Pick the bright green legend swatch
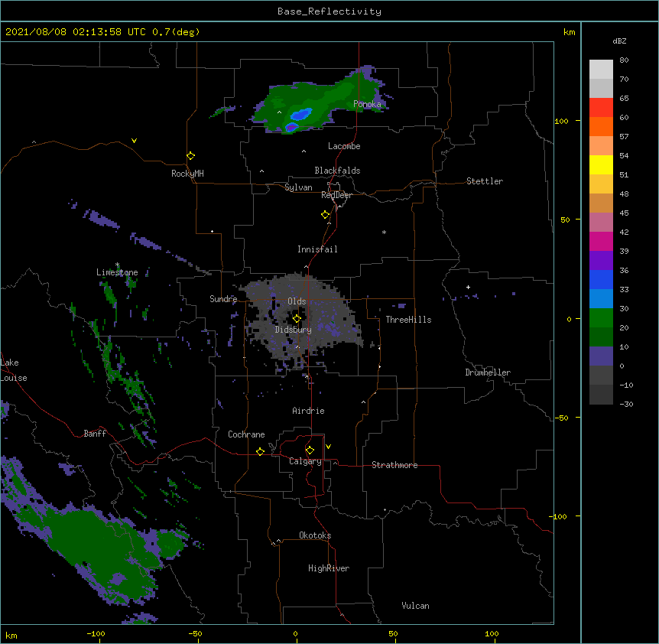The height and width of the screenshot is (644, 659). [x=601, y=318]
